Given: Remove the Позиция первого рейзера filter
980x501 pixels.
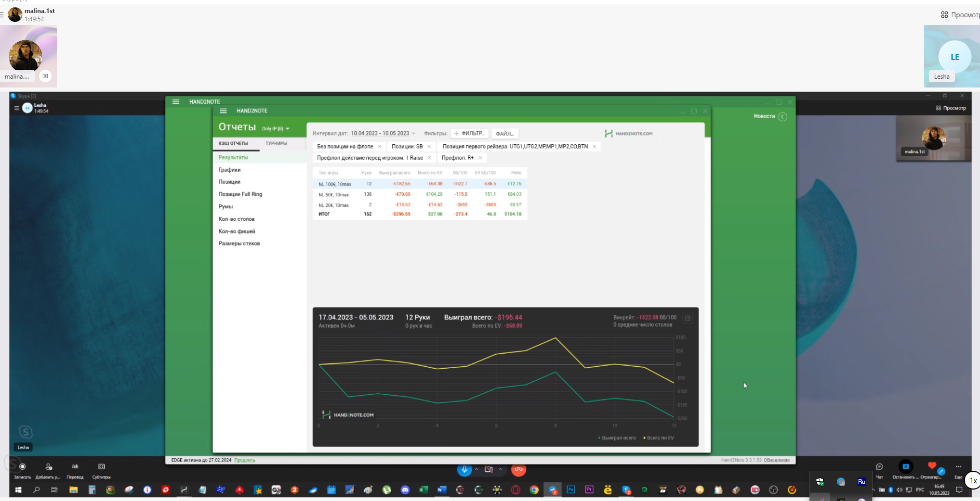Looking at the screenshot, I should (594, 146).
